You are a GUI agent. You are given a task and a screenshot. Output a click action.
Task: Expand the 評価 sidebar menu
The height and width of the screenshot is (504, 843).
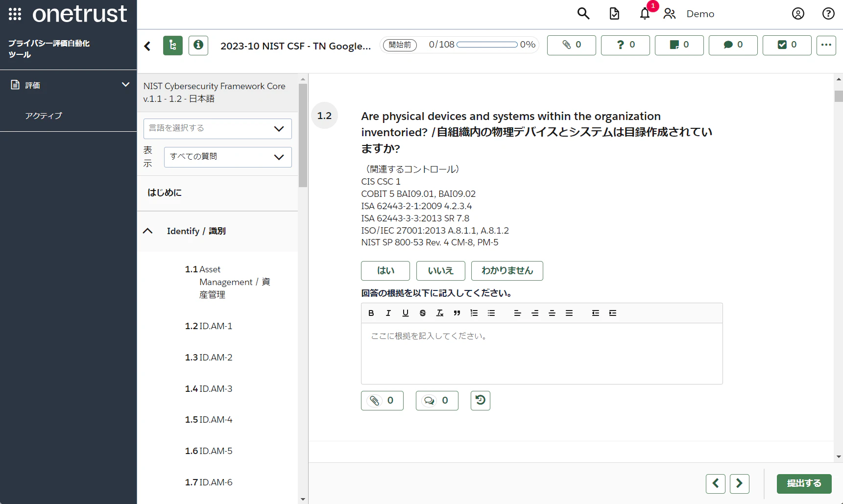coord(69,85)
